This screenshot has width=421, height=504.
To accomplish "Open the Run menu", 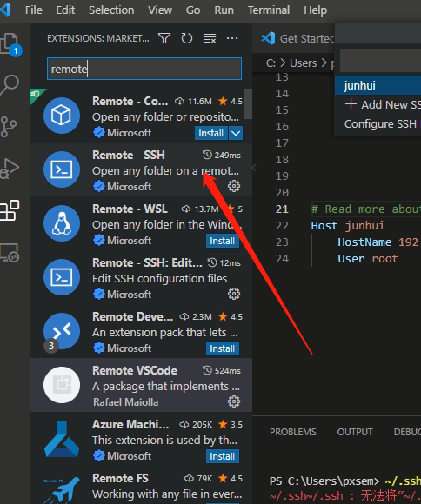I will coord(224,10).
